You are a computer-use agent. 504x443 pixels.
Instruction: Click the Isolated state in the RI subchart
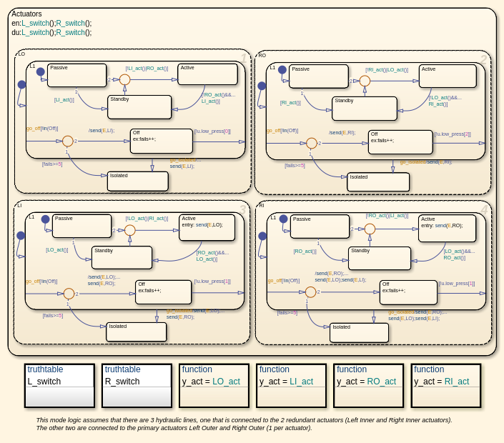359,333
